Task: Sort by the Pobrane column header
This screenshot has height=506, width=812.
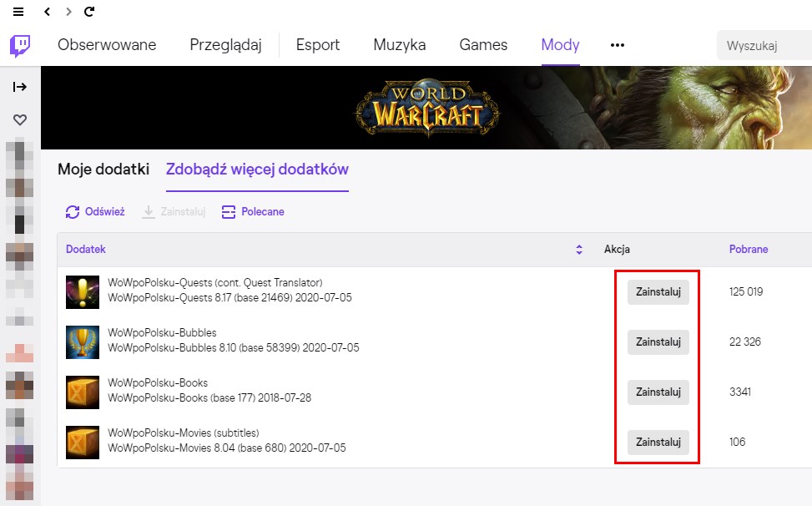Action: coord(749,250)
